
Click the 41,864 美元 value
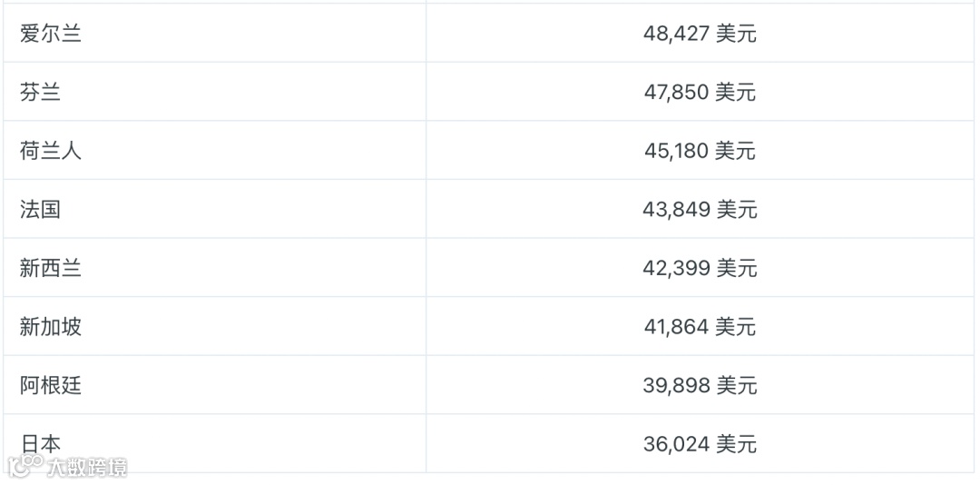(x=700, y=327)
